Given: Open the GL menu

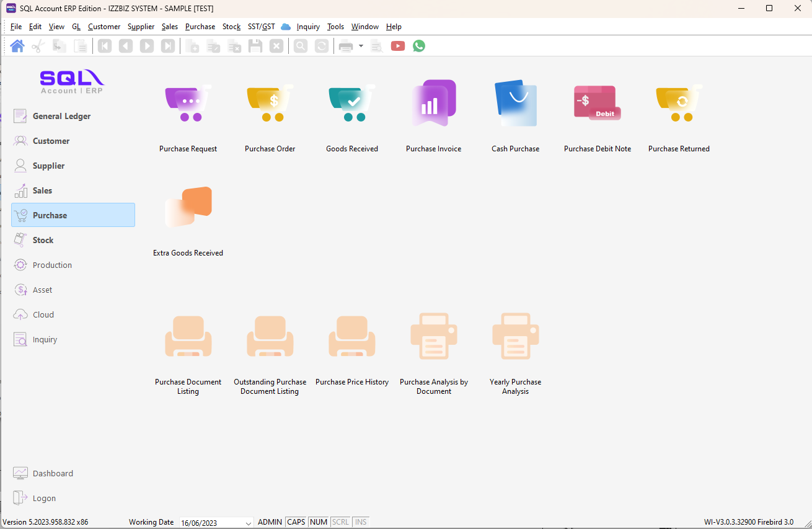Looking at the screenshot, I should click(76, 27).
